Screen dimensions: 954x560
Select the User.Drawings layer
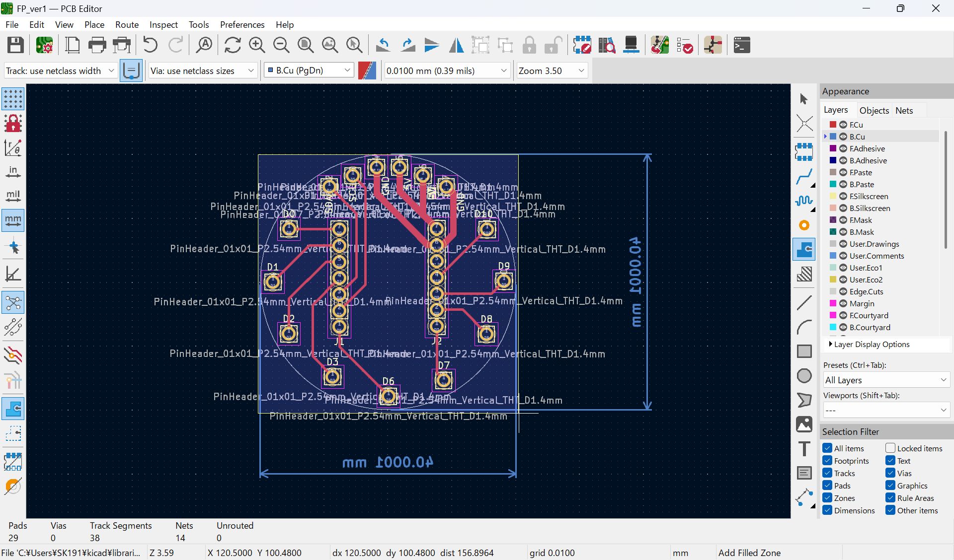(874, 244)
